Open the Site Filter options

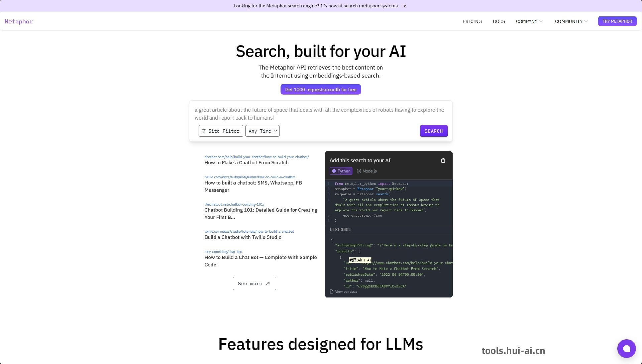coord(221,131)
